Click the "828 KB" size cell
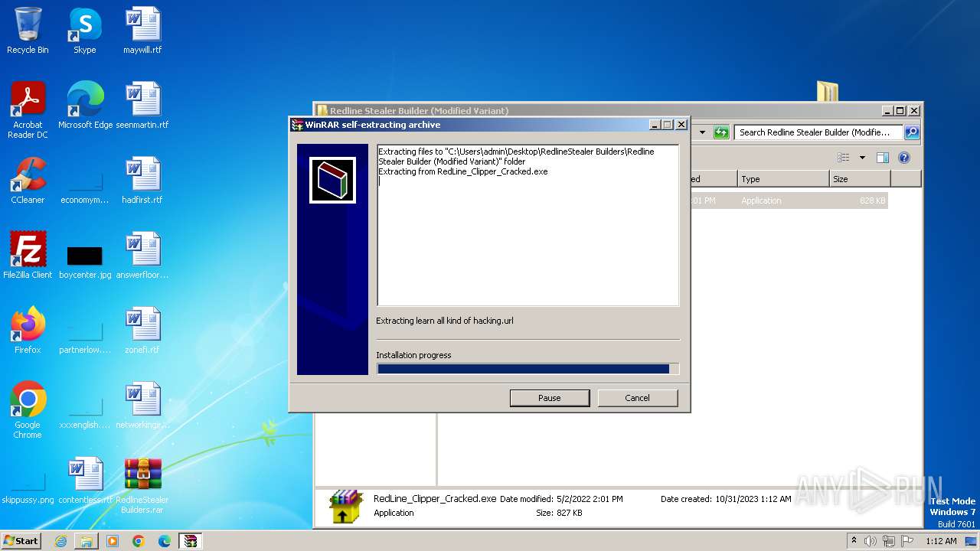This screenshot has width=980, height=551. click(872, 201)
